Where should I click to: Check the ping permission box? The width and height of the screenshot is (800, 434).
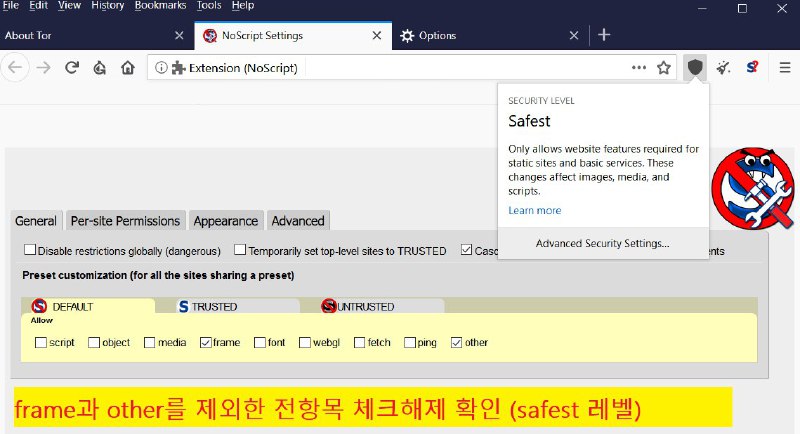pos(410,342)
